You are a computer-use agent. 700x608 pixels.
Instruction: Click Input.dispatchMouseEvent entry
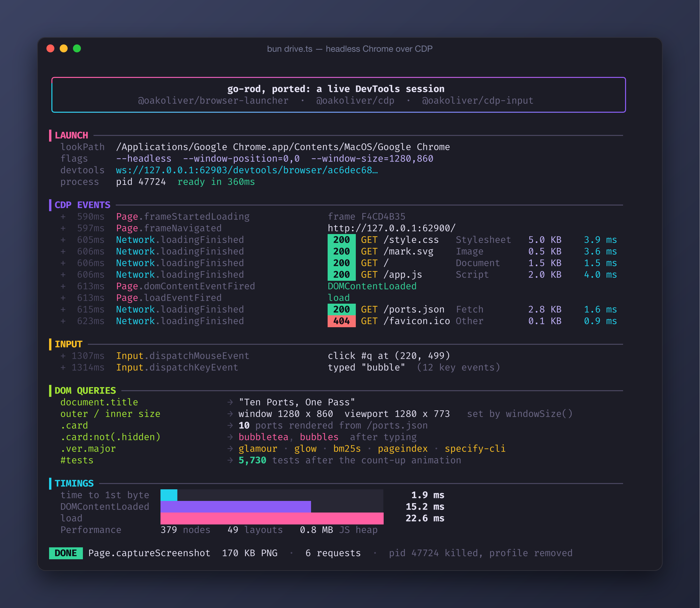183,356
